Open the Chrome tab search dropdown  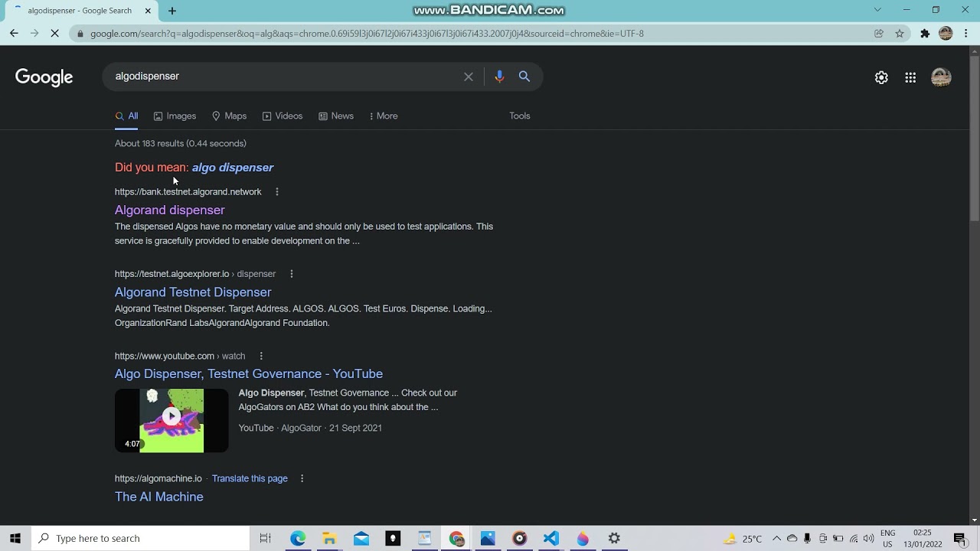[x=877, y=10]
